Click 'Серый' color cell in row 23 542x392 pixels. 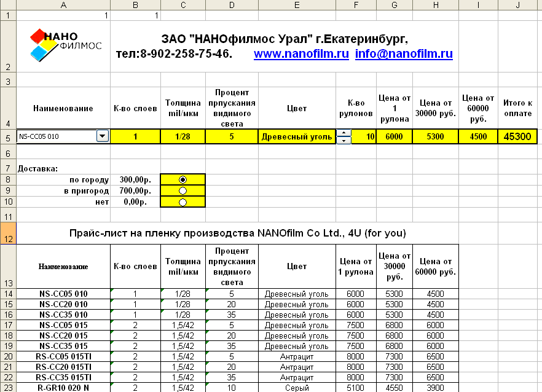click(x=297, y=388)
